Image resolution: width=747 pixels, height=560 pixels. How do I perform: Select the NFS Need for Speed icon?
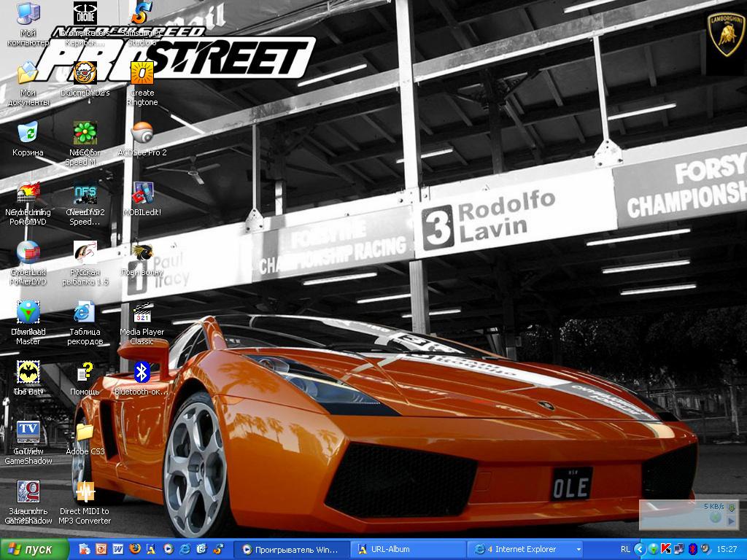[85, 192]
